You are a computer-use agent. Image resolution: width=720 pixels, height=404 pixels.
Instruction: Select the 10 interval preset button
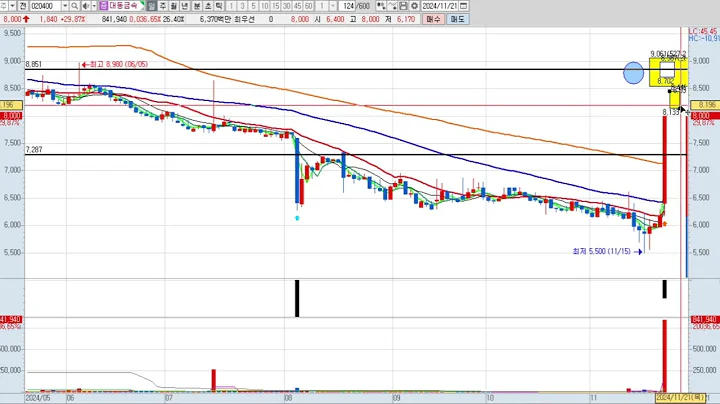coord(264,6)
